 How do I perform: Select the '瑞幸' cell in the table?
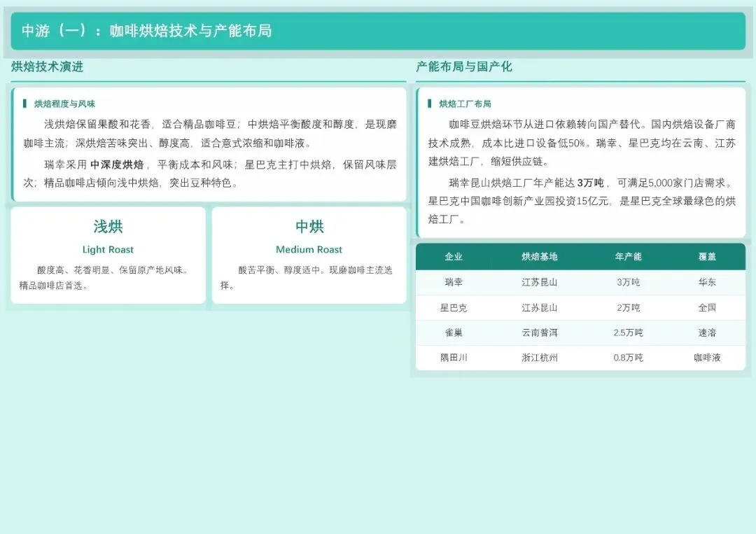click(453, 283)
